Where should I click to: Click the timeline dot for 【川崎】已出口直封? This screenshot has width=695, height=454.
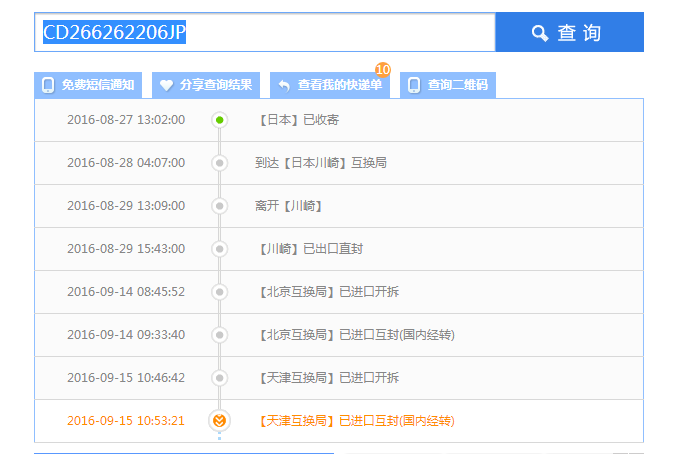coord(219,249)
